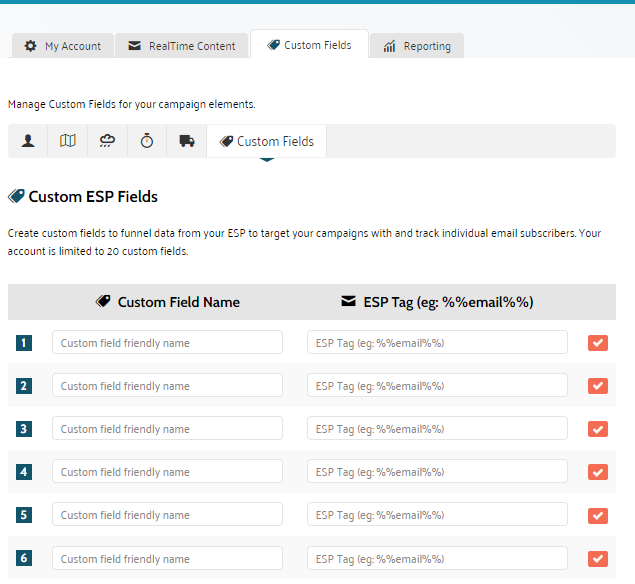Select the stopwatch timer icon tab
The height and width of the screenshot is (584, 635).
coord(147,141)
